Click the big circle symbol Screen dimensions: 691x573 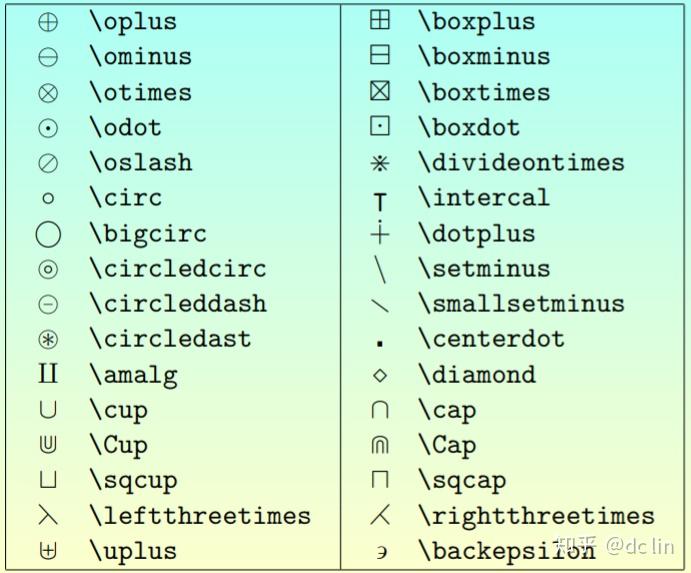[48, 234]
